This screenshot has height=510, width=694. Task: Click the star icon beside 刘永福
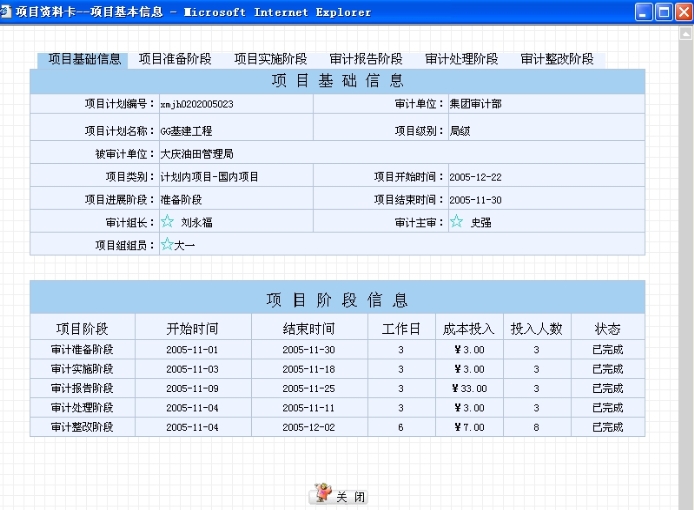tap(167, 222)
